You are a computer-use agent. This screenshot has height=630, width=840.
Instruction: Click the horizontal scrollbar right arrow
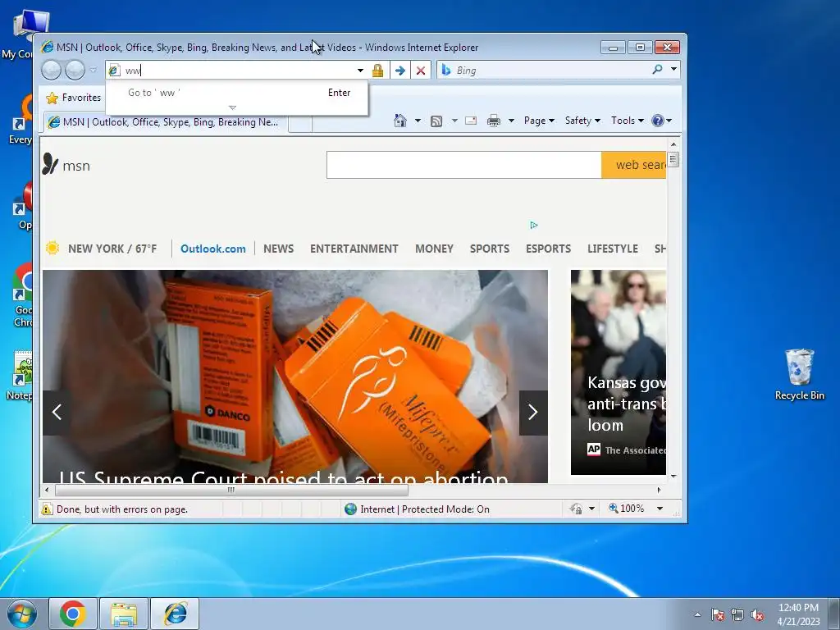[659, 490]
